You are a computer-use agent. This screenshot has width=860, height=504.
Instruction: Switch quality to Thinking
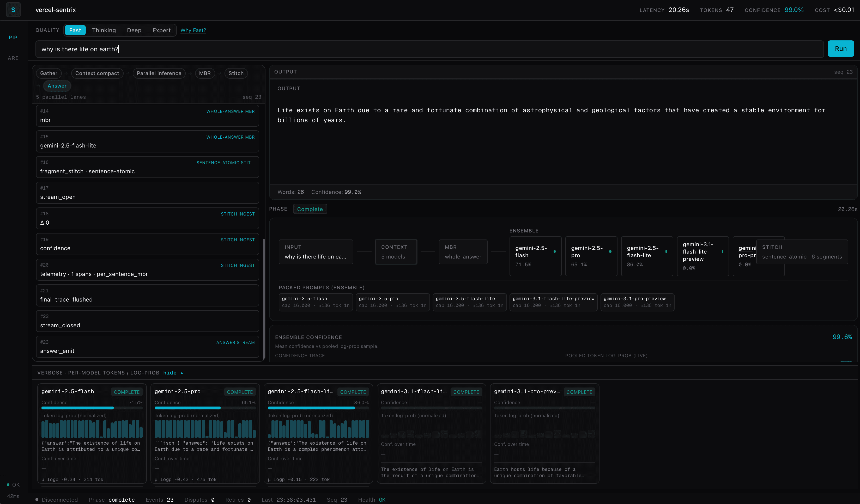point(104,30)
